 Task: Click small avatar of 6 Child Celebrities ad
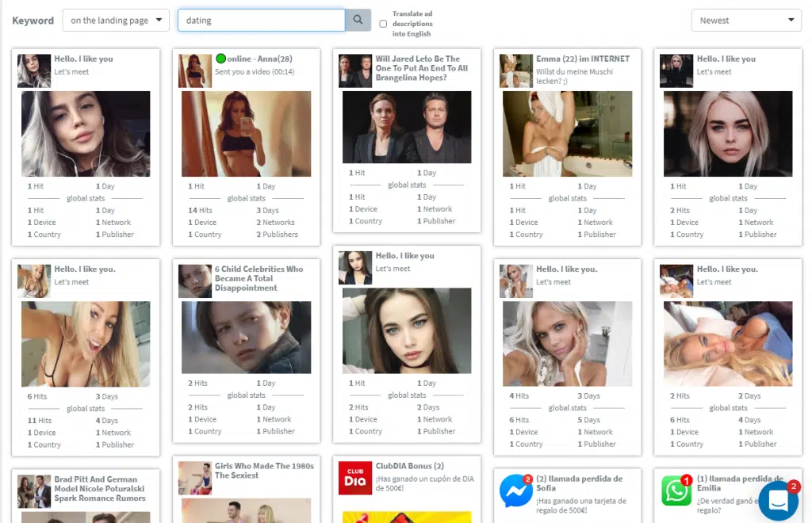point(195,281)
